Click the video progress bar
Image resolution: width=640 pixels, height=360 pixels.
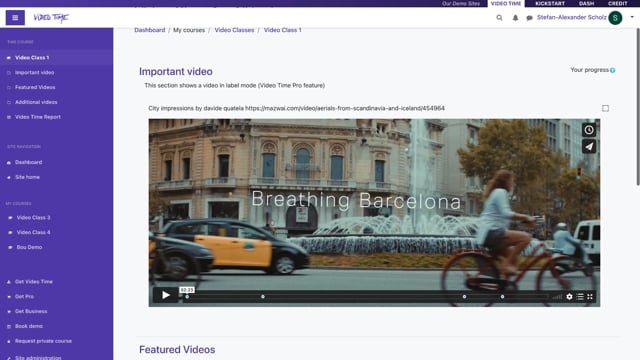(365, 297)
